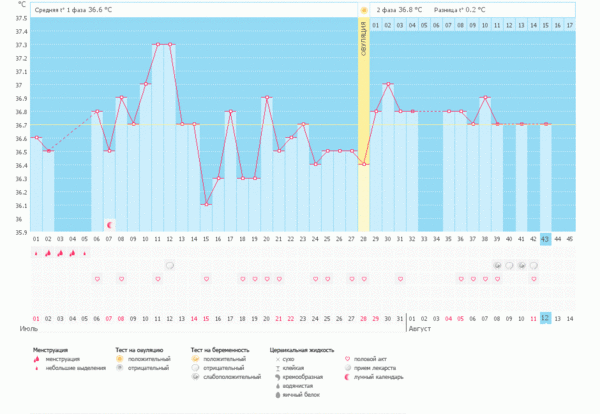Viewport: 600px width, 414px height.
Task: Click the heart icon under cycle day 06
Action: [97, 280]
